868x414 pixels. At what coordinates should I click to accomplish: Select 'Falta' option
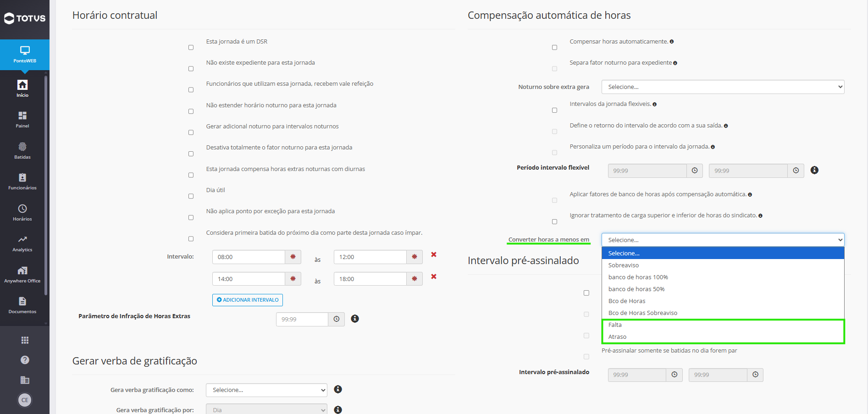pyautogui.click(x=723, y=325)
